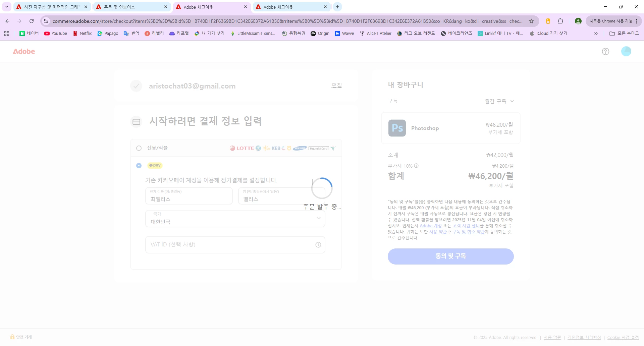The height and width of the screenshot is (346, 644).
Task: Open the Adobe 계정 link
Action: coord(431,226)
